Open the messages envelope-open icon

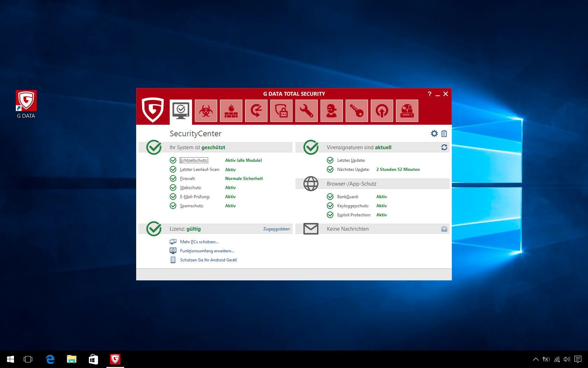[444, 229]
